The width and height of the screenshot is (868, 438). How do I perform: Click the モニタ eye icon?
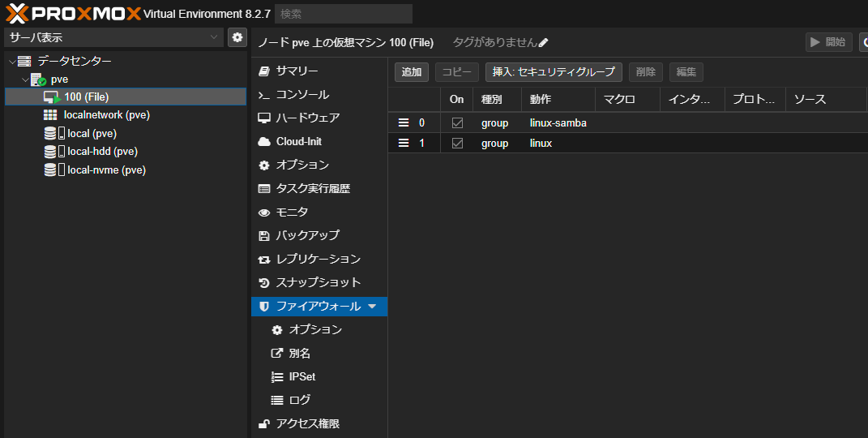[264, 212]
